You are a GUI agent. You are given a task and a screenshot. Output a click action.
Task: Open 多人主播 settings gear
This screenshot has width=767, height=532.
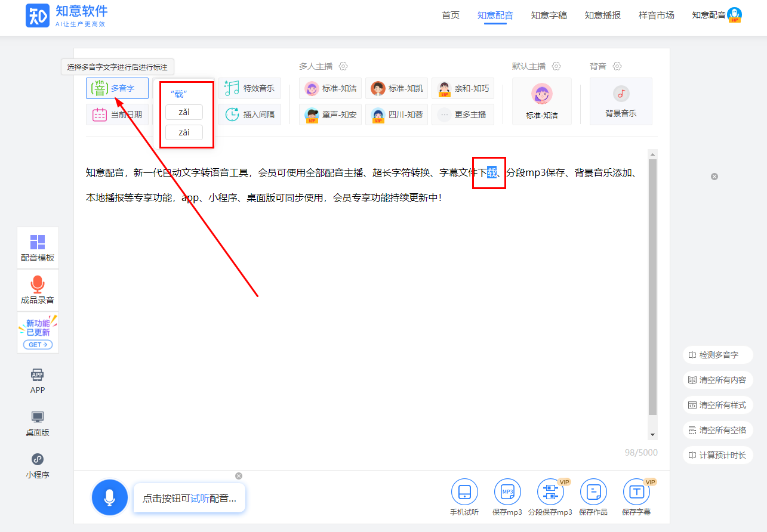[343, 66]
